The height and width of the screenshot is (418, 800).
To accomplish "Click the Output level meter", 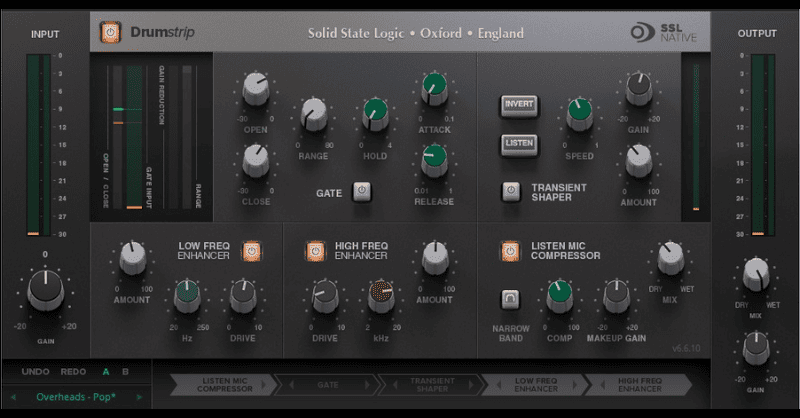I will pos(763,145).
